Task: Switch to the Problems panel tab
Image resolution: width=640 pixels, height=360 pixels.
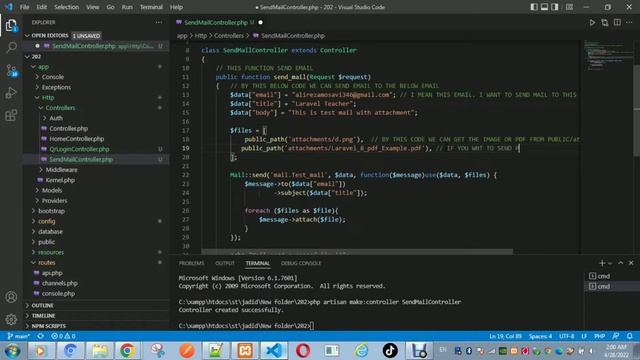Action: click(191, 263)
